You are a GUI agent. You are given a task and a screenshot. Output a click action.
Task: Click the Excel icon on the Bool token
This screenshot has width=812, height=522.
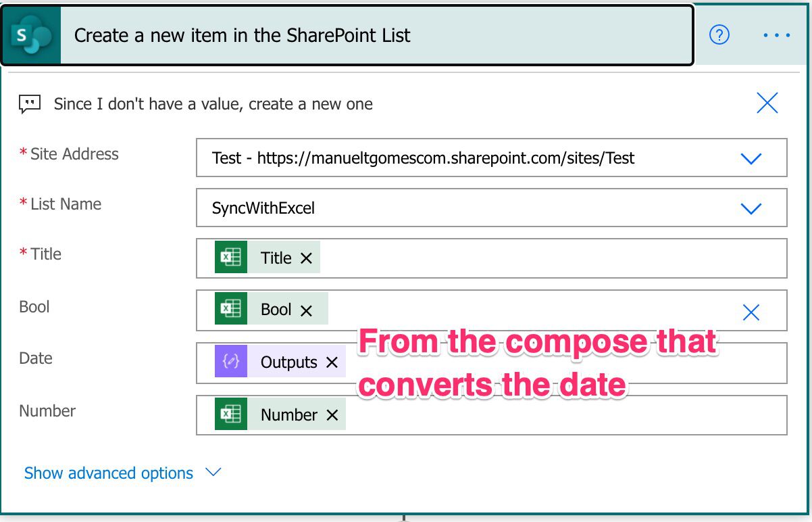(232, 308)
